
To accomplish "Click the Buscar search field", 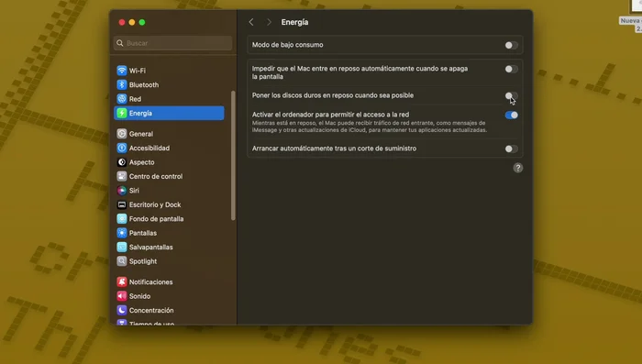I will tap(172, 43).
